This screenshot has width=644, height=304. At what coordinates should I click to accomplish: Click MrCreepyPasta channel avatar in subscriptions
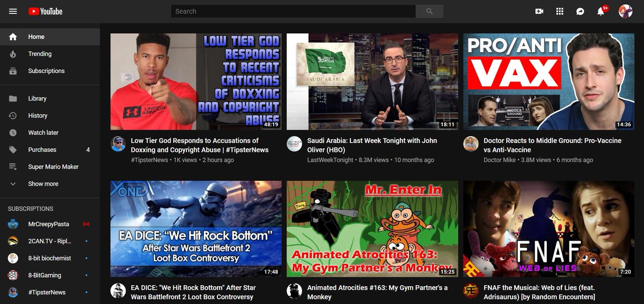pyautogui.click(x=13, y=224)
